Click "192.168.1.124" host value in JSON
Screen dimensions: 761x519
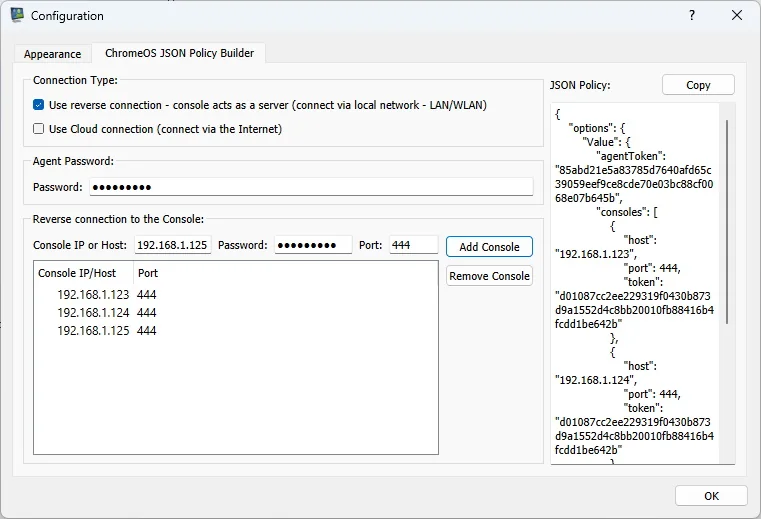pos(596,380)
